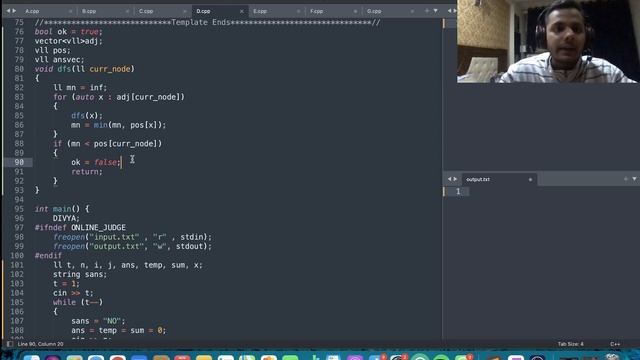Screen dimensions: 640x360
Task: Open the tab list dropdown of the main editor
Action: point(436,11)
